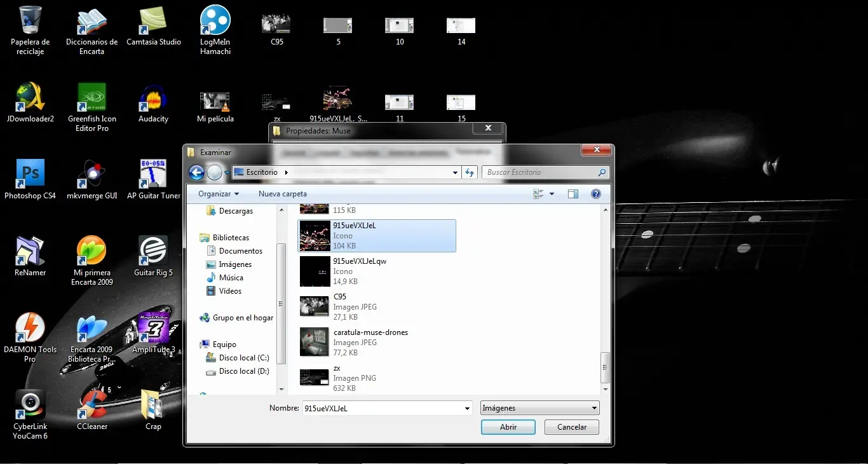Click the file list vertical scrollbar thumb
The height and width of the screenshot is (464, 868).
click(x=606, y=367)
